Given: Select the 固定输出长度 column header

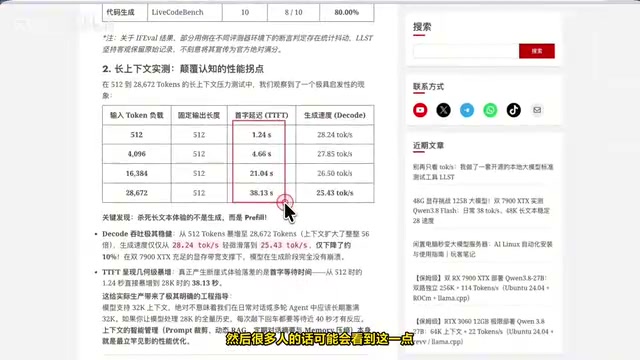Looking at the screenshot, I should (x=199, y=115).
